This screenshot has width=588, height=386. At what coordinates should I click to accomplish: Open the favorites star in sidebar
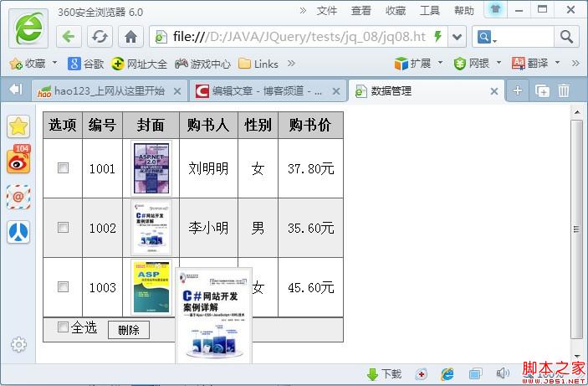point(18,126)
